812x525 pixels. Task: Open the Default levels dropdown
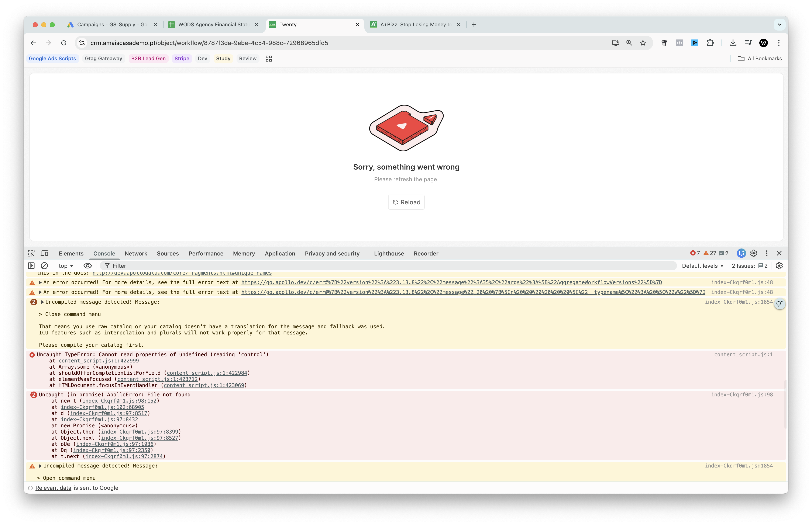702,265
